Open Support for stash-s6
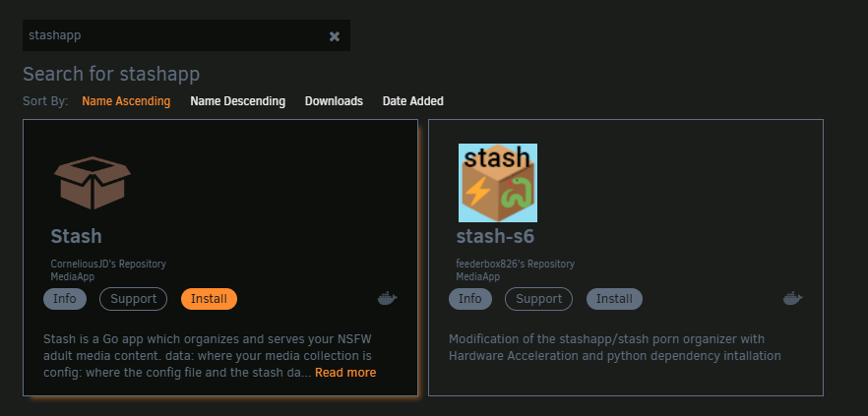Viewport: 868px width, 416px height. pyautogui.click(x=538, y=299)
